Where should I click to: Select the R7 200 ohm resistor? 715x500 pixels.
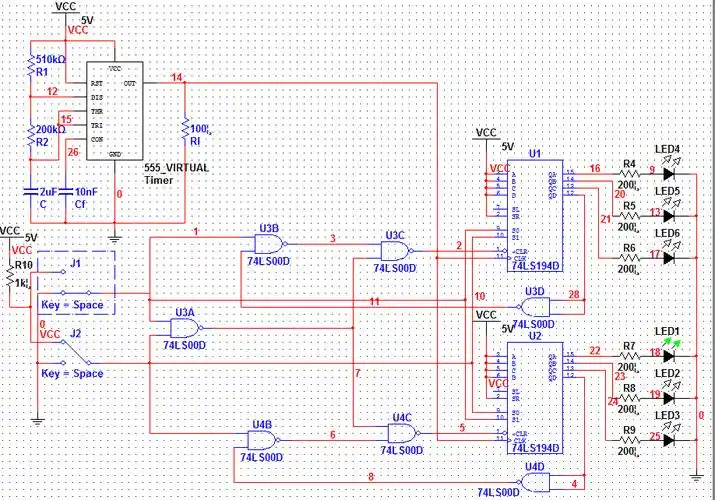630,355
